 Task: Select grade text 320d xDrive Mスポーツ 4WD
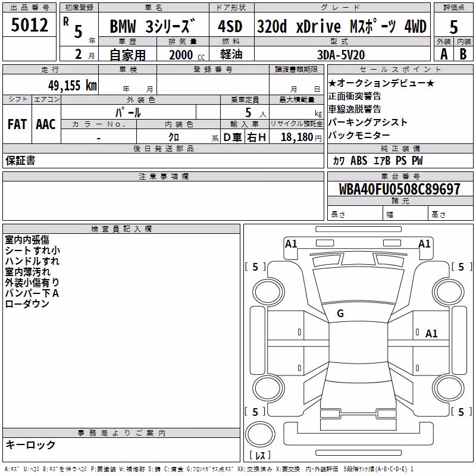point(342,26)
